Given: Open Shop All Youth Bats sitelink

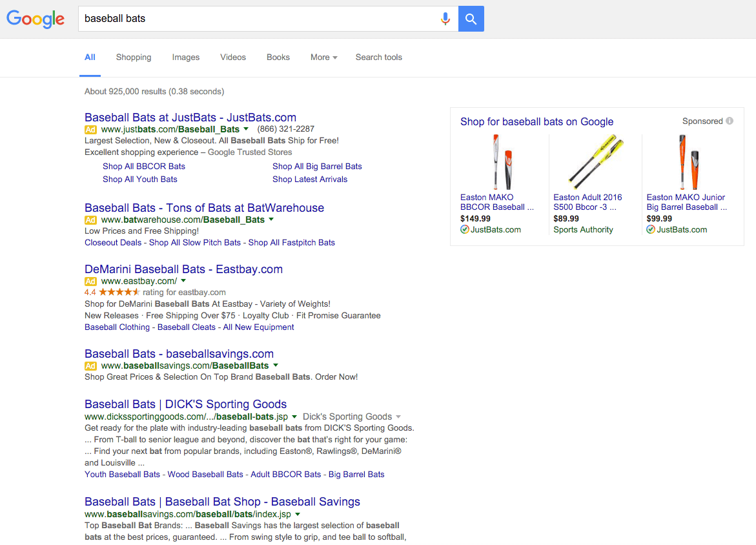Looking at the screenshot, I should [140, 180].
